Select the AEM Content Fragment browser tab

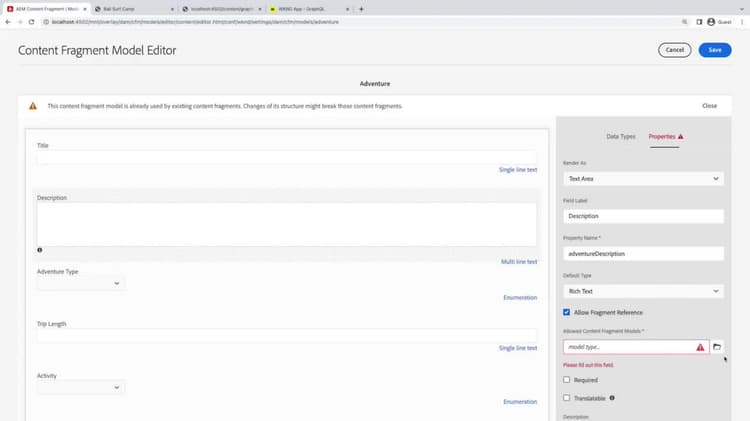(x=46, y=9)
